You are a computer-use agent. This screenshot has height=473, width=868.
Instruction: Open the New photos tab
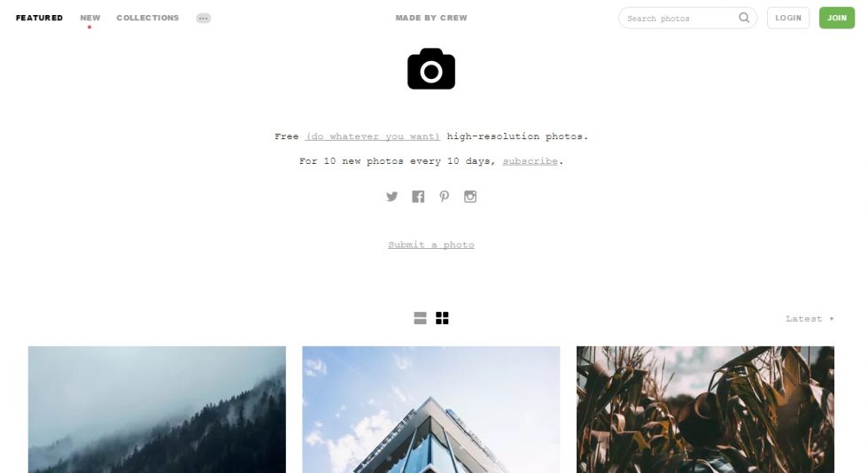[x=90, y=18]
